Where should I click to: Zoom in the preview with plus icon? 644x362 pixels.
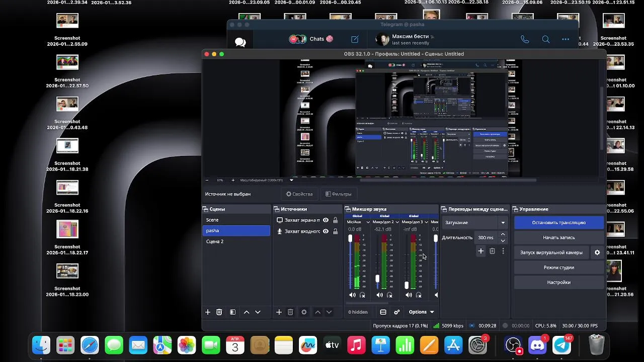(233, 180)
